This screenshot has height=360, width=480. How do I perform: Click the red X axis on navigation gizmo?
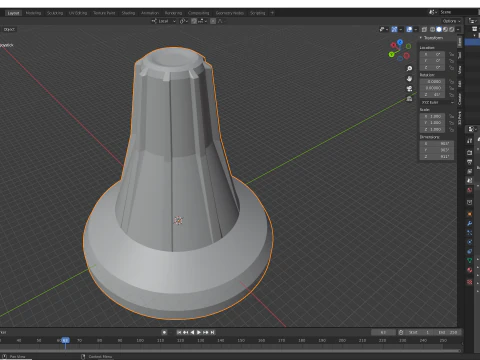(x=394, y=45)
